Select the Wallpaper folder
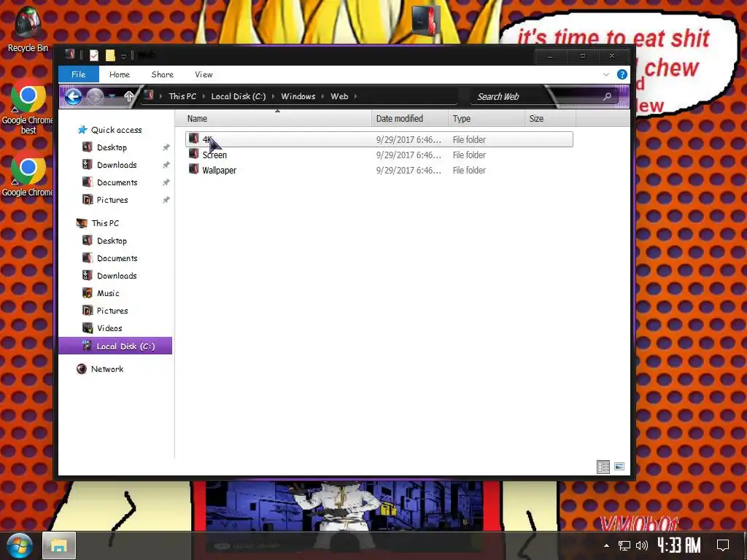Viewport: 747px width, 560px height. (x=379, y=170)
